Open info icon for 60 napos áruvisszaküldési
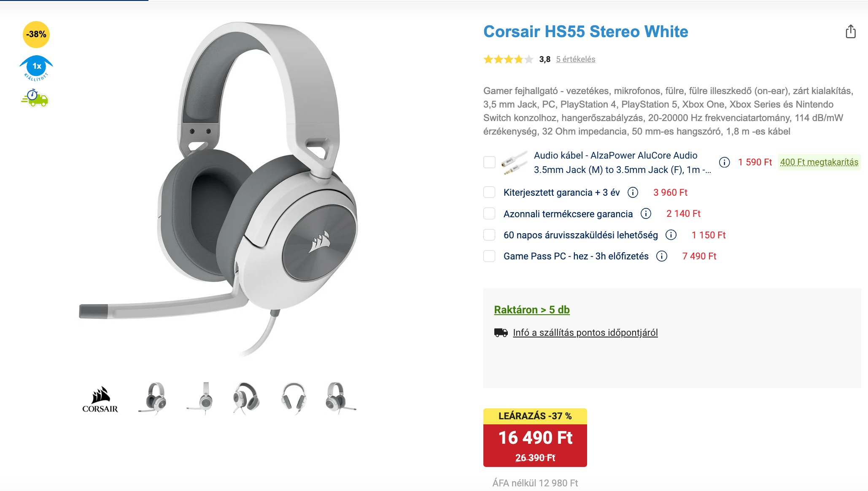This screenshot has width=868, height=491. [x=671, y=235]
